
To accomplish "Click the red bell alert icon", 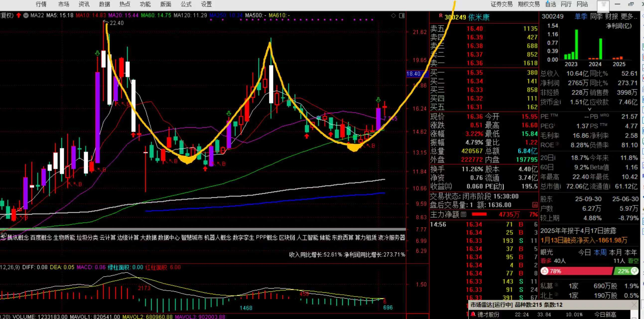I will click(x=473, y=314).
